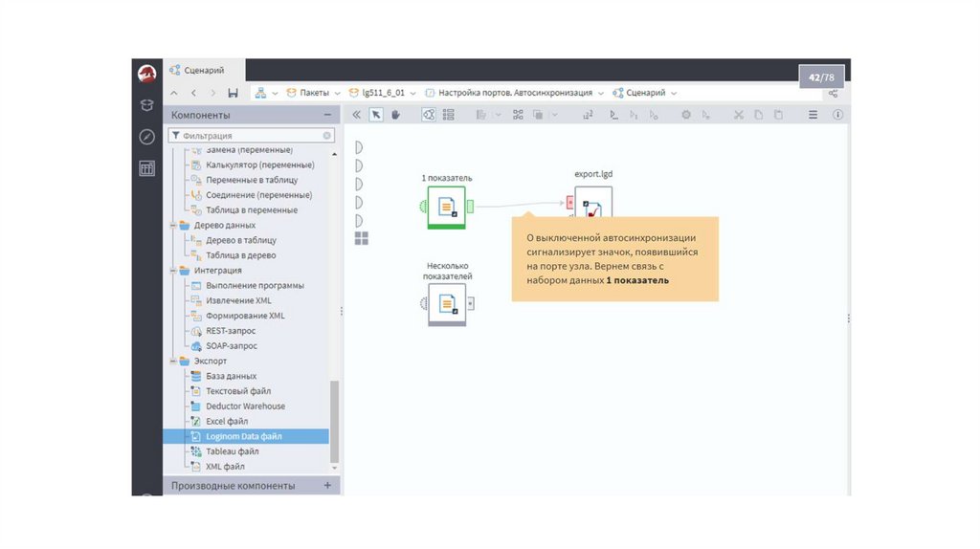The height and width of the screenshot is (549, 980).
Task: Collapse the 'Дерево данных' tree folder
Action: coord(173,226)
